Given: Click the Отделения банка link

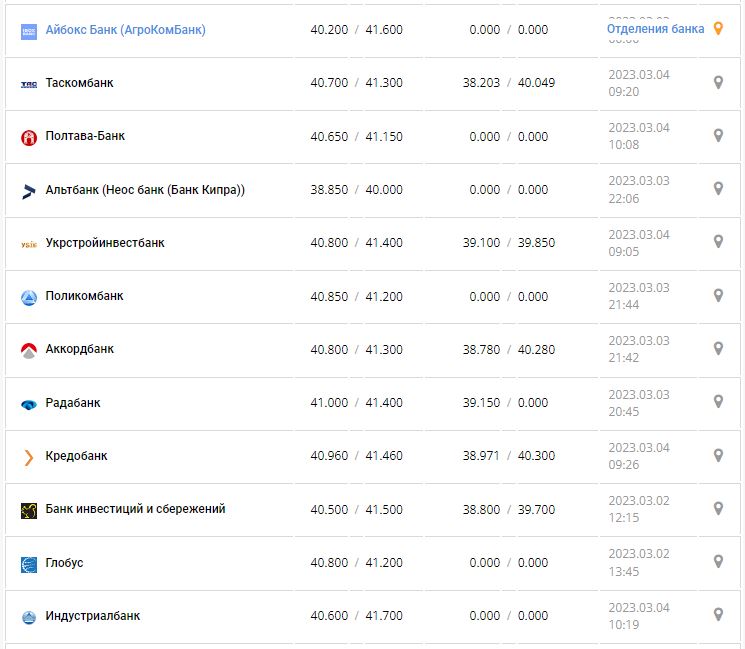Looking at the screenshot, I should 655,29.
